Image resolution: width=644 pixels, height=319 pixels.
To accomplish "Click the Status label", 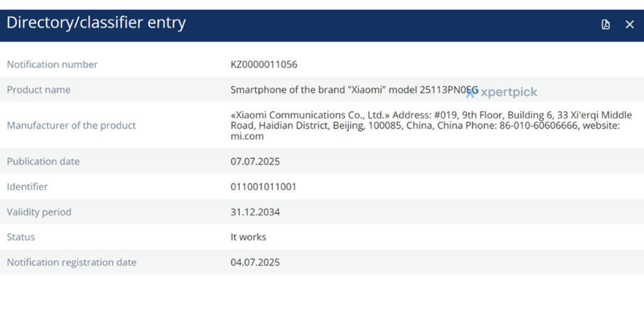I will [x=21, y=237].
